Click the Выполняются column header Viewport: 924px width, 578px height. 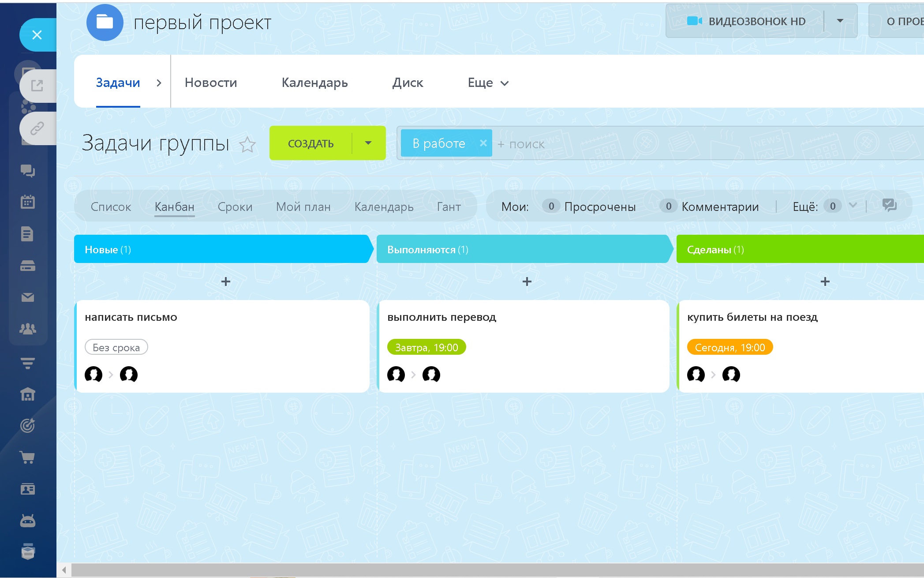tap(525, 249)
